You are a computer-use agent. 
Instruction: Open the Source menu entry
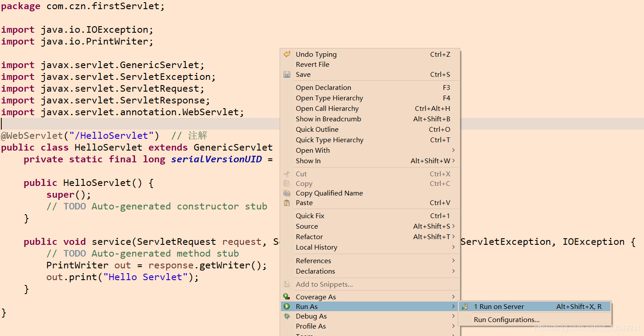click(370, 226)
